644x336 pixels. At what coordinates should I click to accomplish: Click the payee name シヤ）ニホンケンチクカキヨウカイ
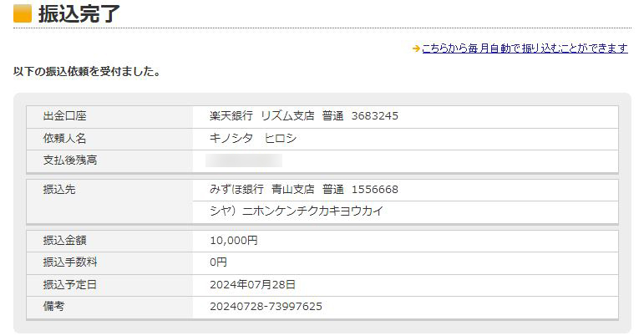click(297, 211)
